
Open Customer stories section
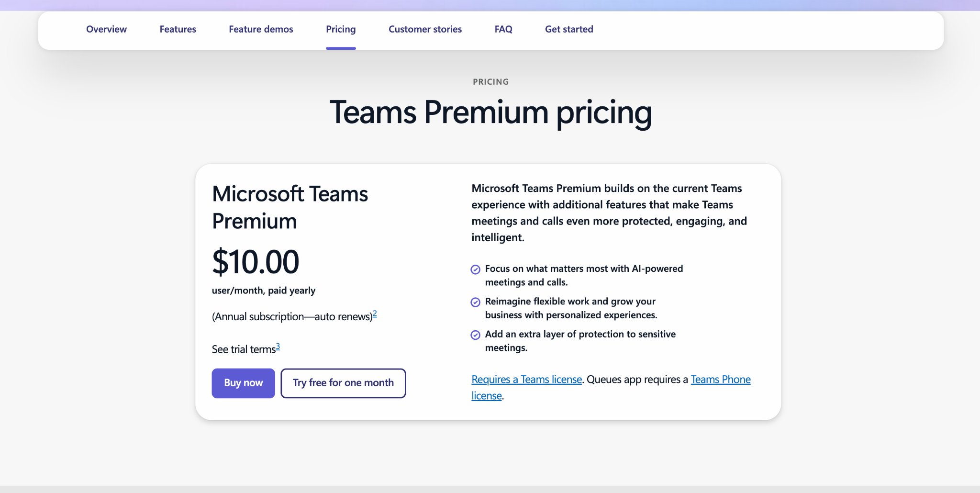(425, 29)
